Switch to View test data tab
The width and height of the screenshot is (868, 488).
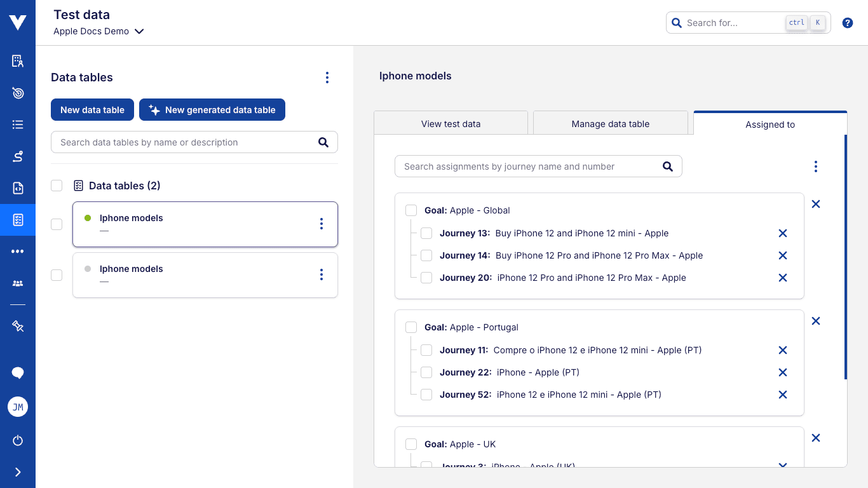click(451, 124)
